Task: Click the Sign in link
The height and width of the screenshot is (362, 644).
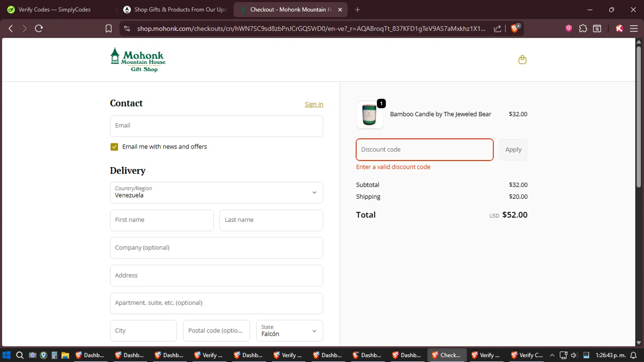Action: pos(314,104)
